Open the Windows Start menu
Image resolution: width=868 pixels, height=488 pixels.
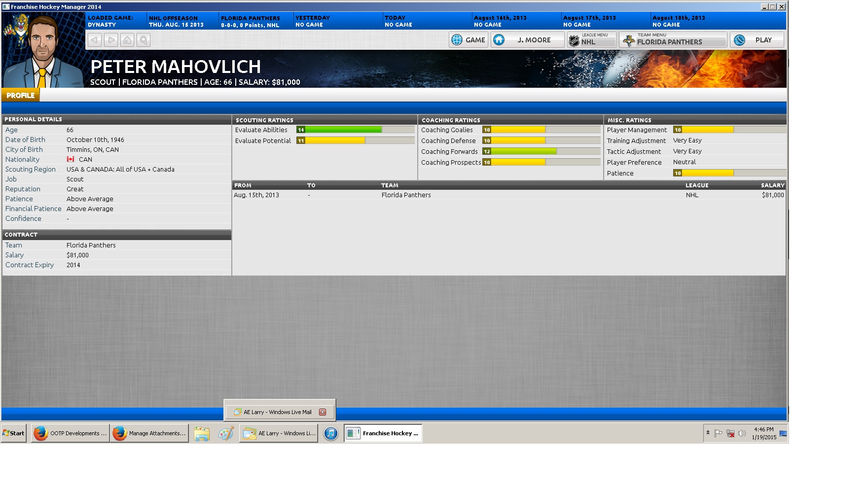coord(14,433)
